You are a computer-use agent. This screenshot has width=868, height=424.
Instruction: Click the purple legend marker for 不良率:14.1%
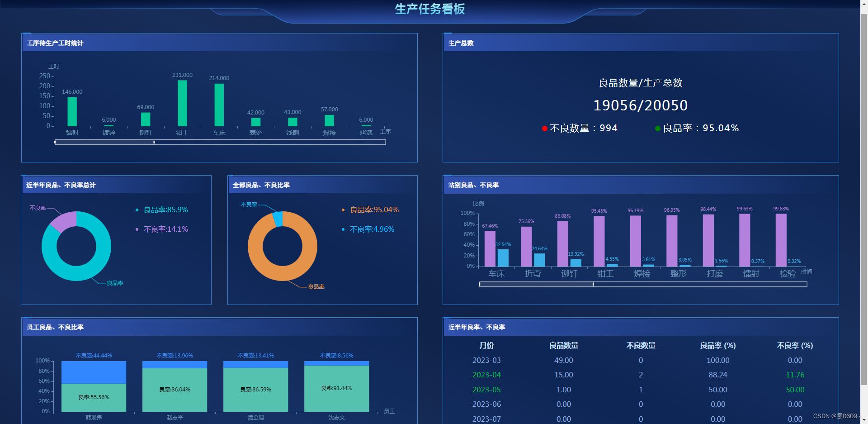[137, 229]
